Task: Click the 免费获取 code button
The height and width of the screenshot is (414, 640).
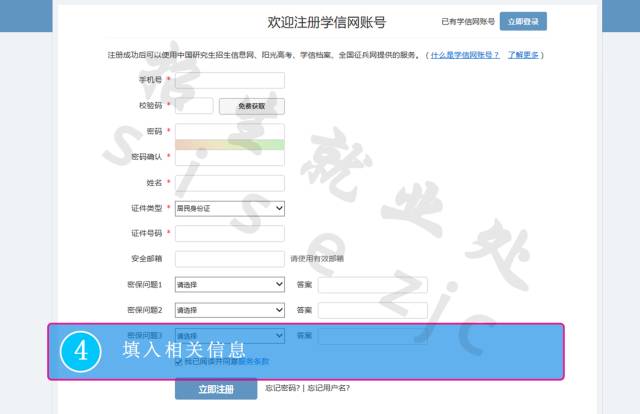Action: coord(252,106)
